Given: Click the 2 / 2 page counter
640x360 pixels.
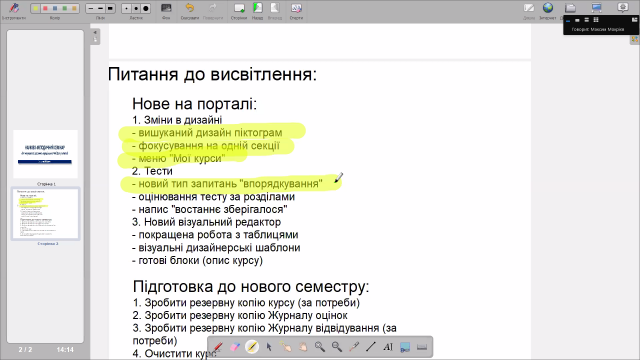Looking at the screenshot, I should point(25,350).
